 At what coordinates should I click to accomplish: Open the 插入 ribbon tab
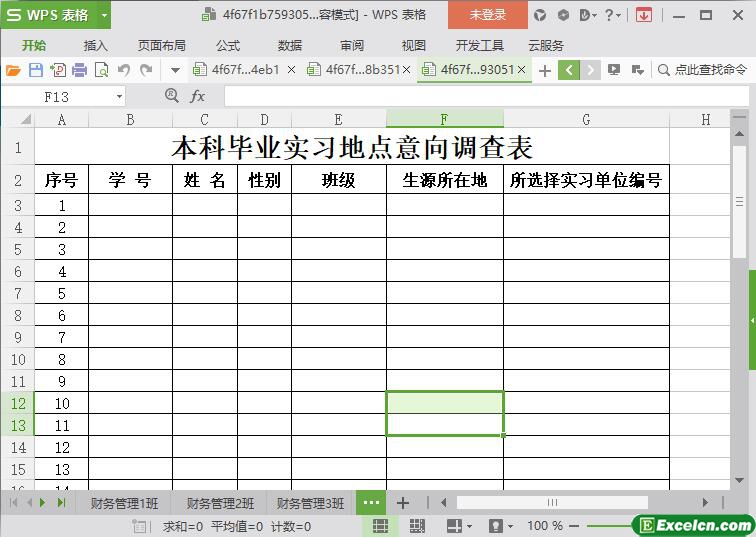click(x=95, y=46)
